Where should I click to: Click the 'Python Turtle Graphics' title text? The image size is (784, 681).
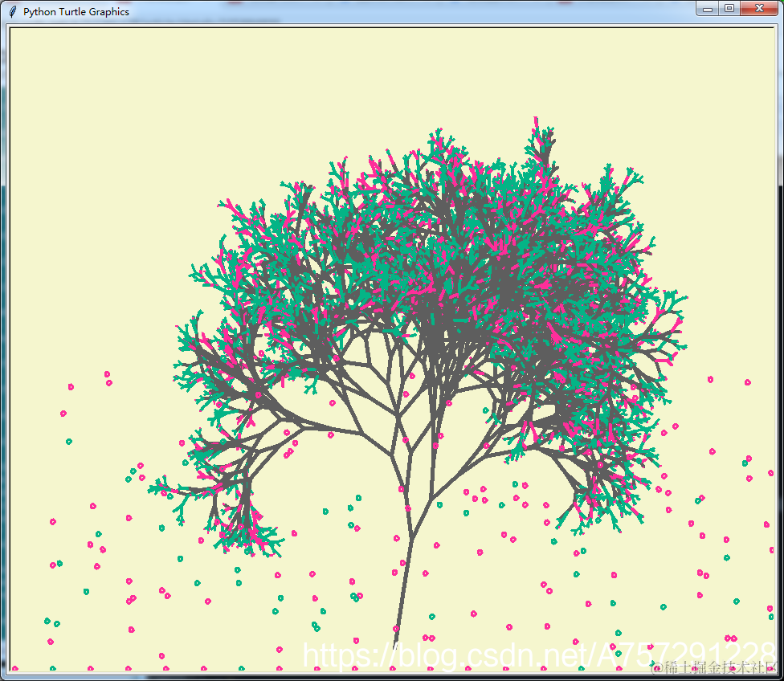76,11
